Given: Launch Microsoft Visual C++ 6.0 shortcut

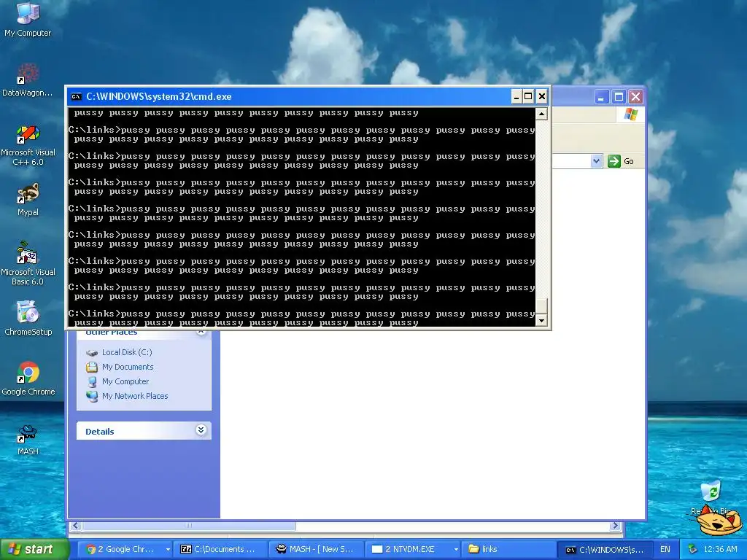Looking at the screenshot, I should coord(28,145).
